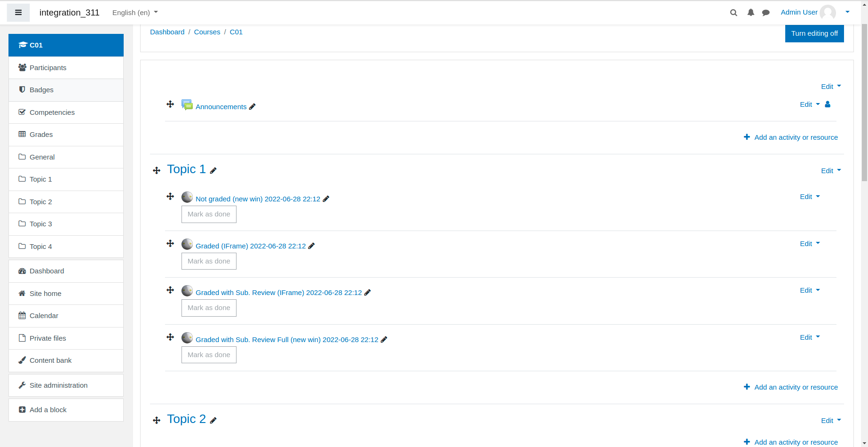Click the pencil icon next to Topic 1
The width and height of the screenshot is (868, 447).
pyautogui.click(x=213, y=171)
